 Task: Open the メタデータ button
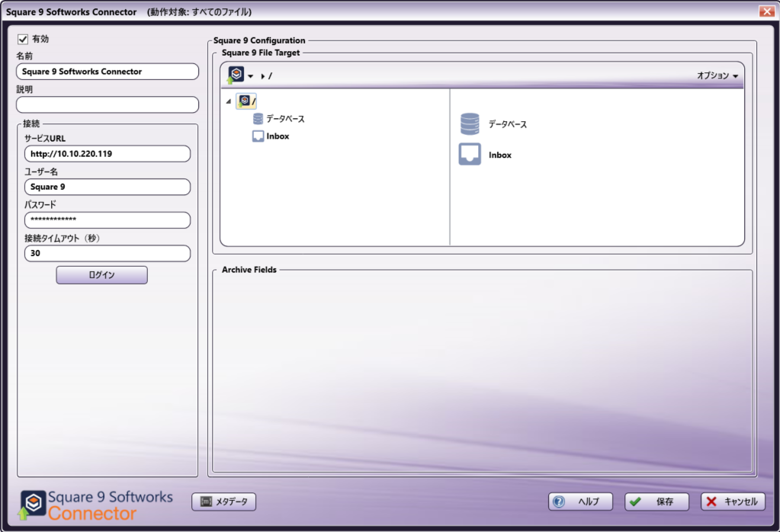coord(224,502)
